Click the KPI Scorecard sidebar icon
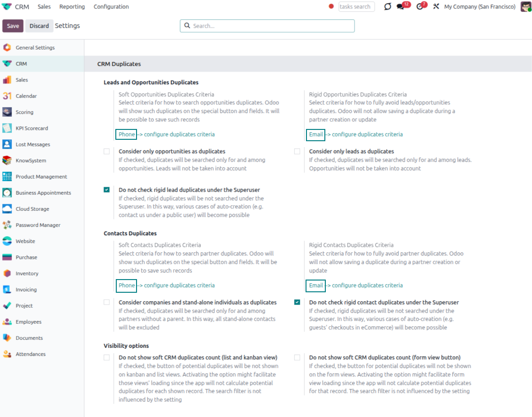The width and height of the screenshot is (532, 417). [7, 128]
